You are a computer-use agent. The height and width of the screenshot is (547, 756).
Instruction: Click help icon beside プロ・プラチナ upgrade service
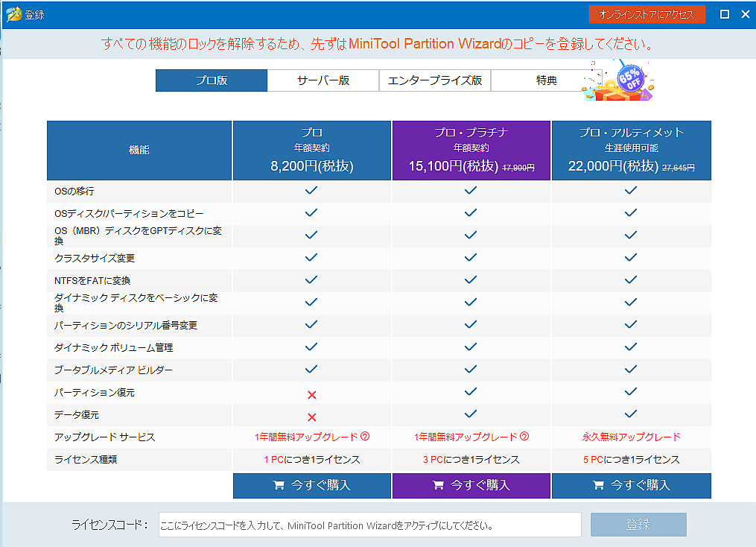pos(524,437)
